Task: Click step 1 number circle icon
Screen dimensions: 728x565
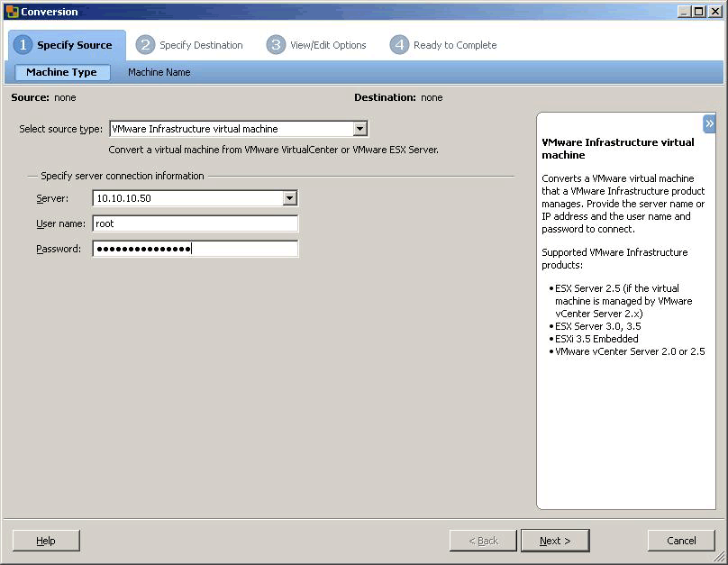Action: click(23, 44)
